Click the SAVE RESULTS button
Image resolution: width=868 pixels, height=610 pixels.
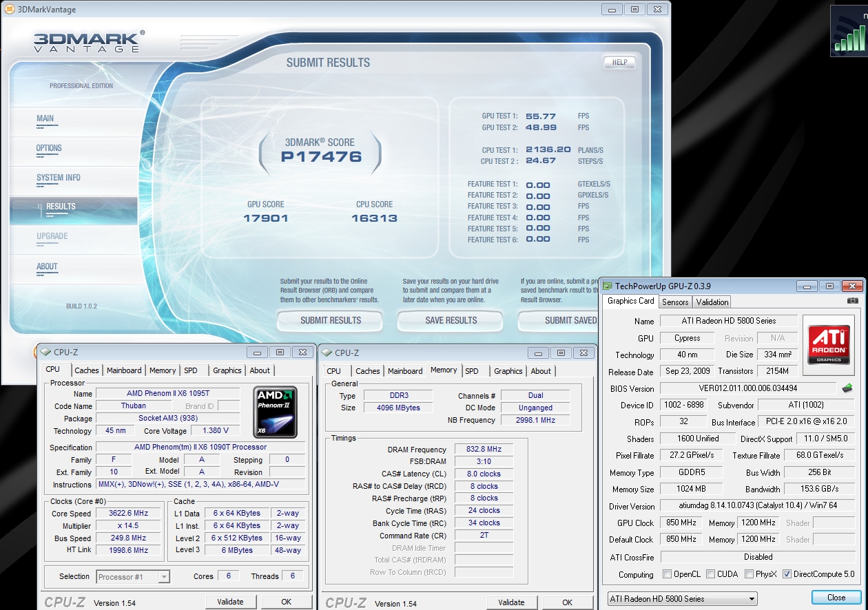pos(451,320)
